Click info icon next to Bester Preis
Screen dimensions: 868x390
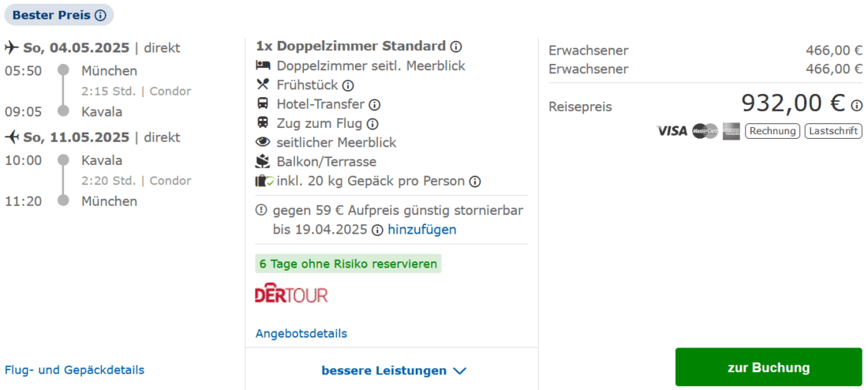pyautogui.click(x=100, y=16)
